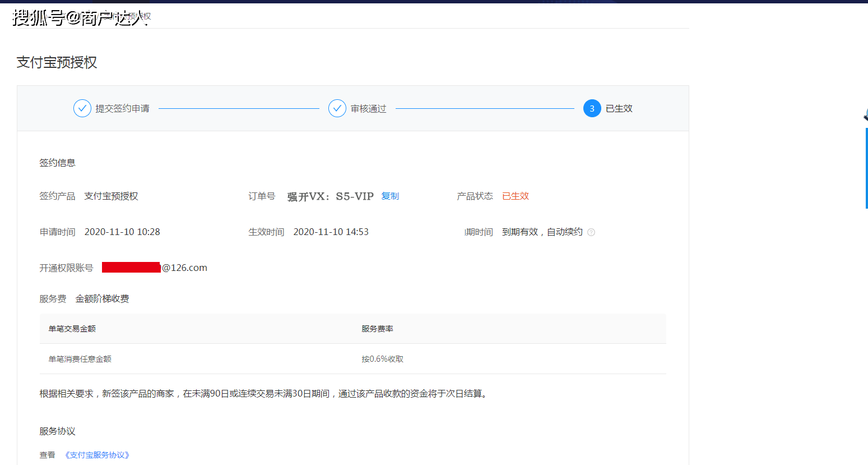Click the 审核通过 step label

[x=369, y=108]
